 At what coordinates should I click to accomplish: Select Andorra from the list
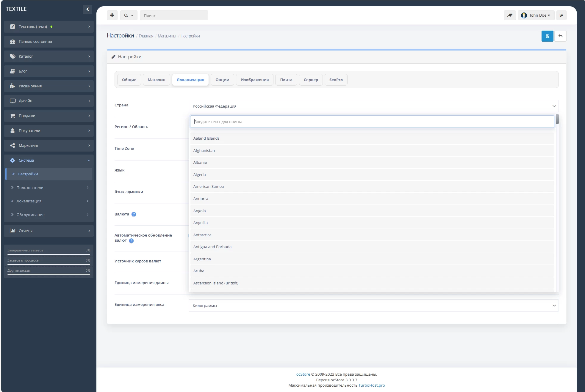tap(372, 199)
